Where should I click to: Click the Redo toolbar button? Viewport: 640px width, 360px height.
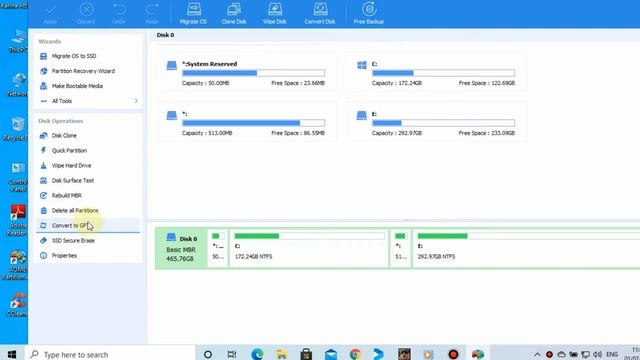pyautogui.click(x=152, y=13)
